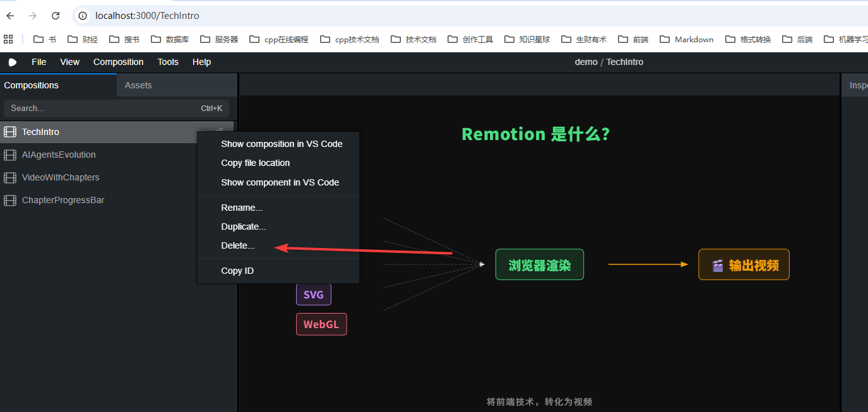Screen dimensions: 868x412
Task: Choose Show composition in VS Code
Action: coord(278,144)
